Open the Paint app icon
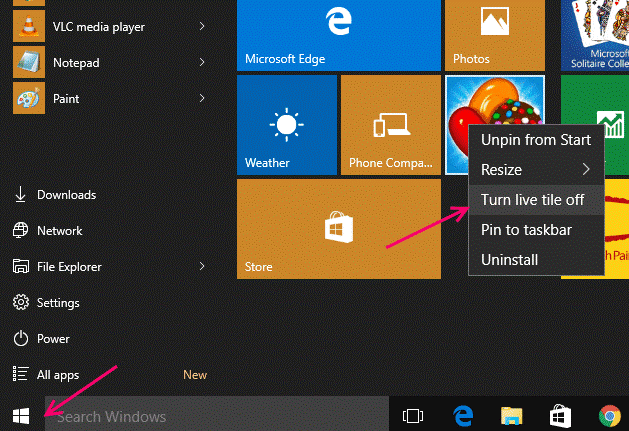 pyautogui.click(x=29, y=98)
